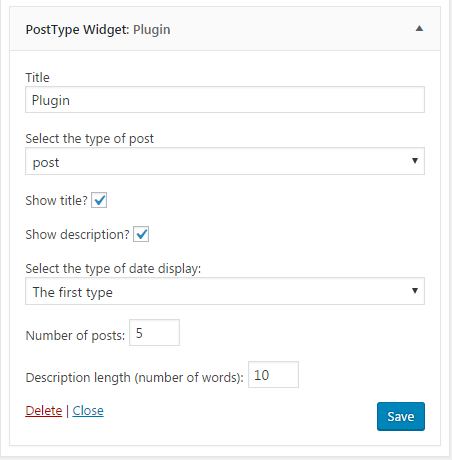The image size is (452, 460).
Task: Focus the Number of posts field
Action: tap(154, 333)
